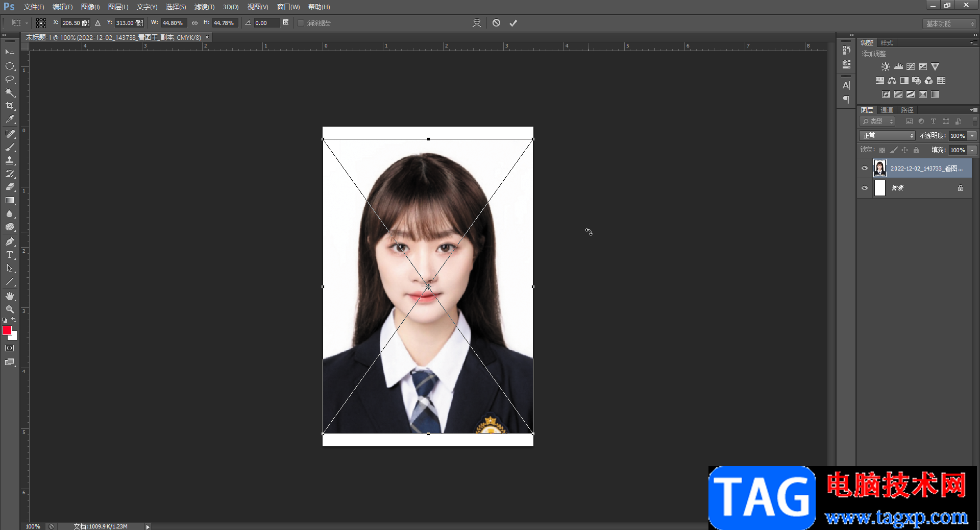This screenshot has height=530, width=980.
Task: Add an Exposure adjustment
Action: point(923,67)
